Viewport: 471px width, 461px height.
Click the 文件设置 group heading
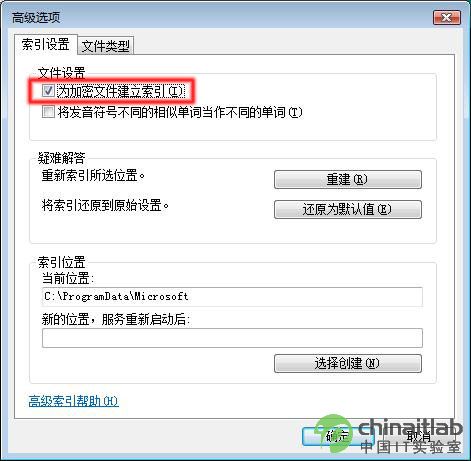pos(61,73)
